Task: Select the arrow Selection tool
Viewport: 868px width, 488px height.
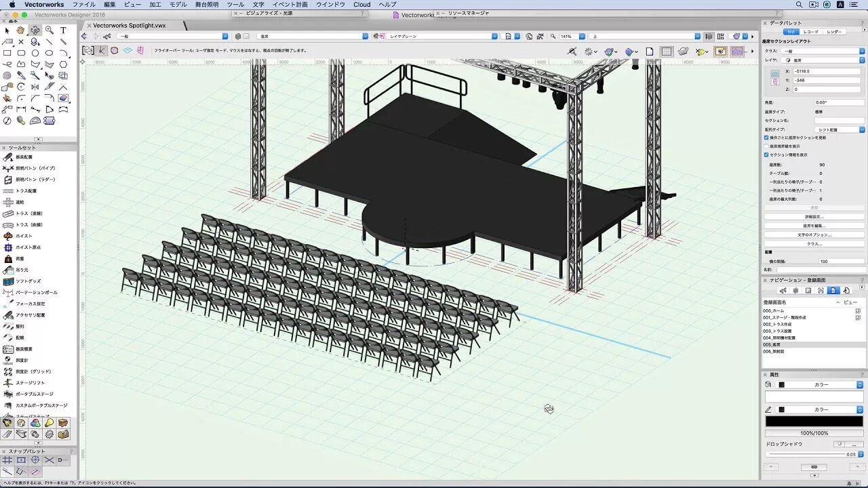Action: [x=7, y=30]
